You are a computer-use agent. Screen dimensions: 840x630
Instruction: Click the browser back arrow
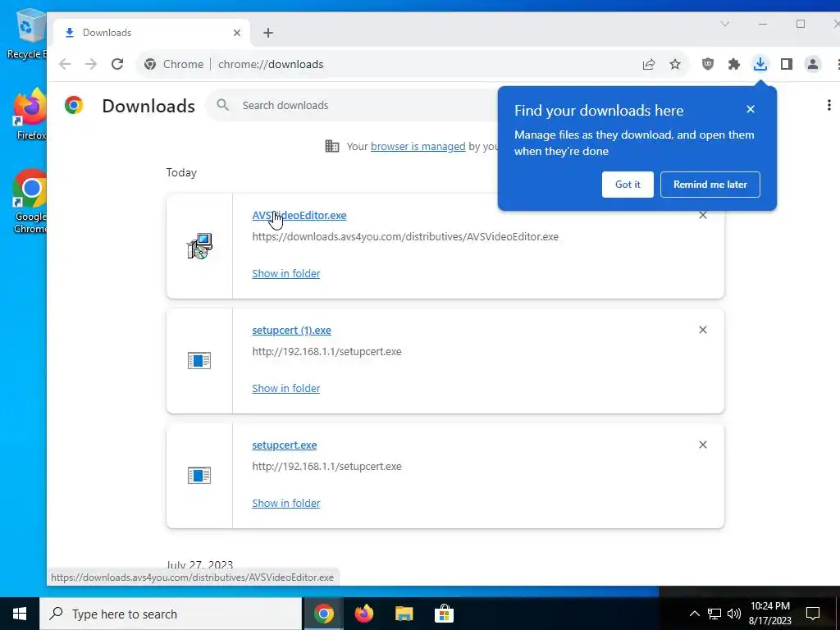65,64
